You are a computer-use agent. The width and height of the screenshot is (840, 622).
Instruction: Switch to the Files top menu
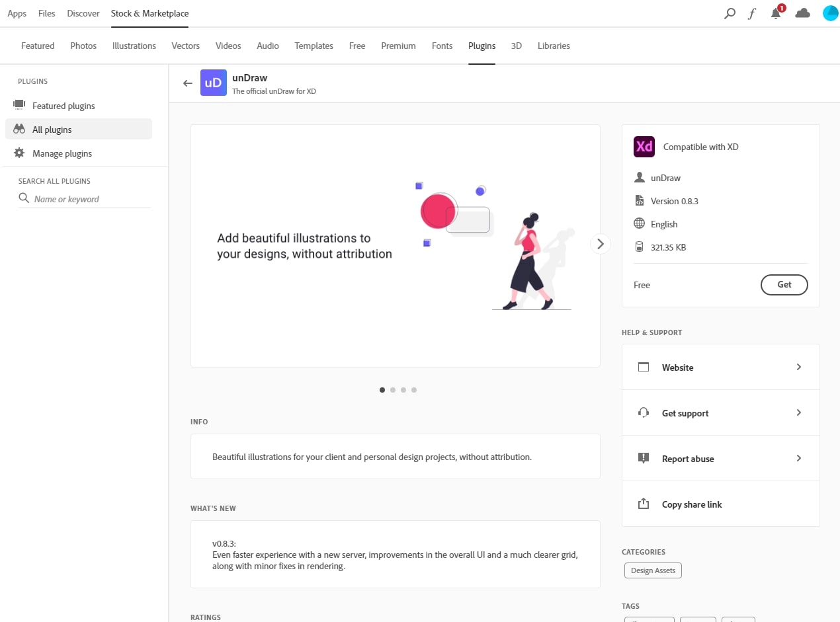click(47, 13)
